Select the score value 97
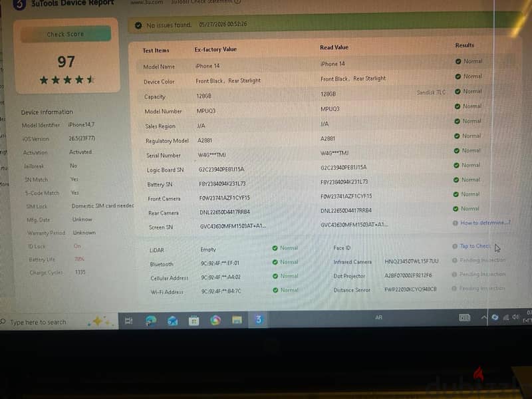 tap(66, 62)
